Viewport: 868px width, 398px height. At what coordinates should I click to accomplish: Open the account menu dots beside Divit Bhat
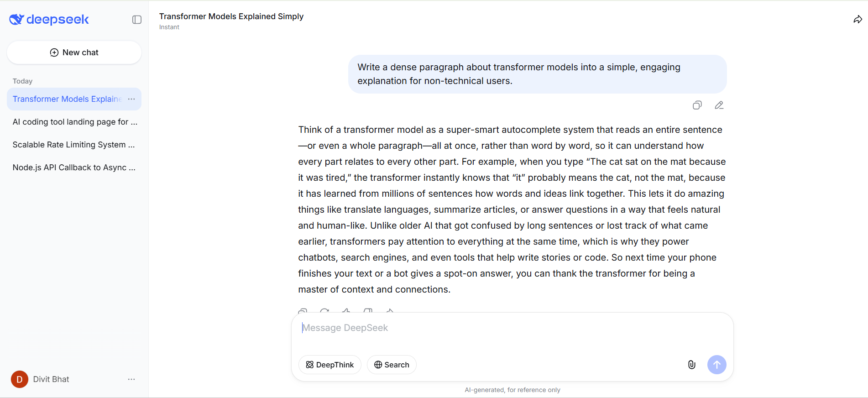[x=131, y=379]
